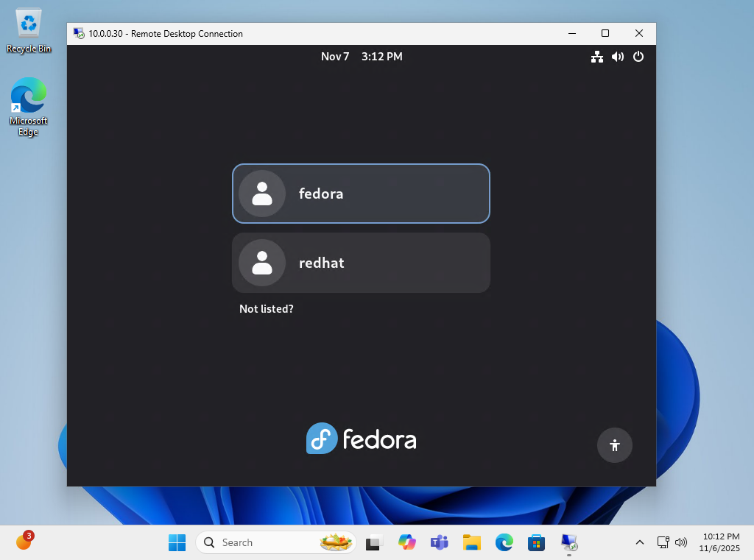Open the power menu on the login screen

point(638,57)
